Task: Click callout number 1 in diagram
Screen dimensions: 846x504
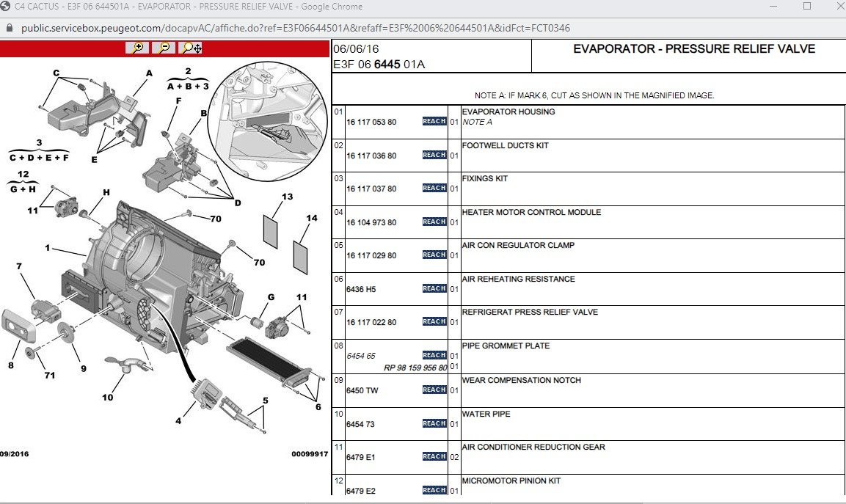Action: [x=48, y=248]
